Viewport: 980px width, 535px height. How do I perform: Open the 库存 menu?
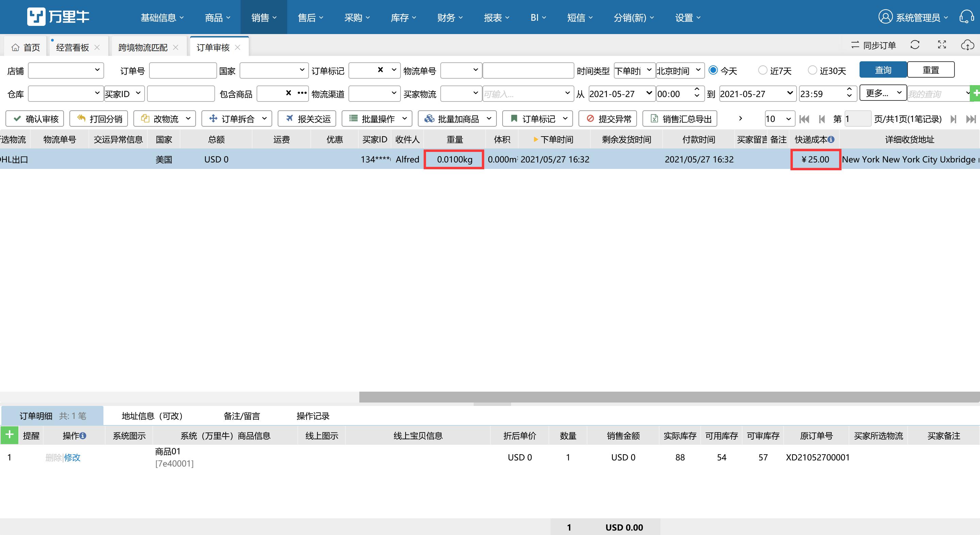pyautogui.click(x=403, y=17)
